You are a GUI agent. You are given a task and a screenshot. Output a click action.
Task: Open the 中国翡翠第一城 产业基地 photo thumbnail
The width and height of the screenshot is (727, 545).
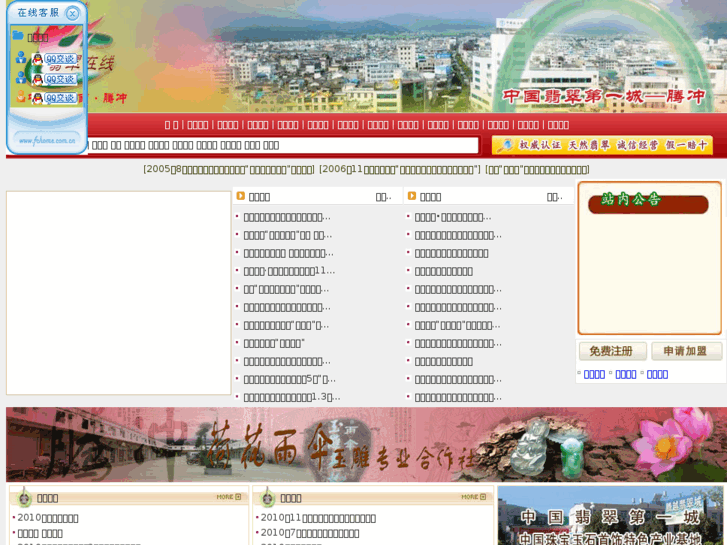pyautogui.click(x=610, y=516)
